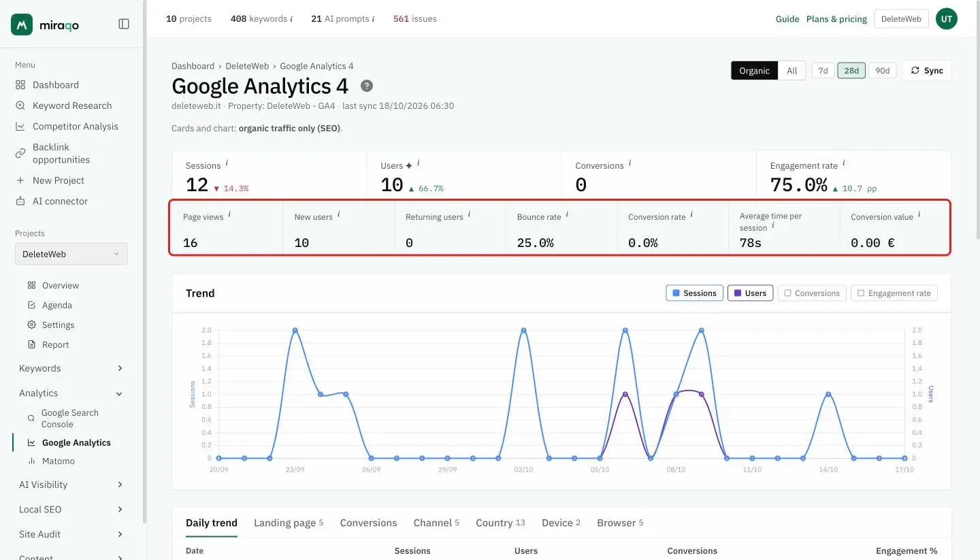
Task: Click the Dashboard breadcrumb link
Action: click(x=193, y=66)
